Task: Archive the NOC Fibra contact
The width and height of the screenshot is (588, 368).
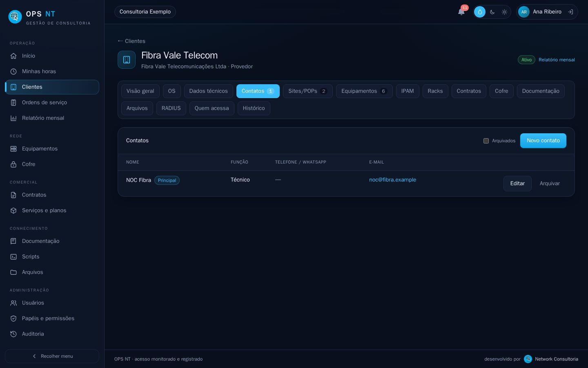Action: click(550, 184)
